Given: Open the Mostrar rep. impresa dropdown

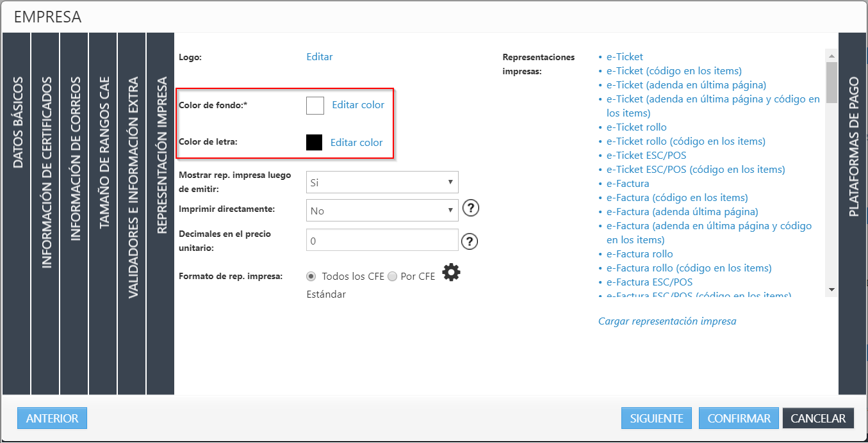Looking at the screenshot, I should pos(382,182).
